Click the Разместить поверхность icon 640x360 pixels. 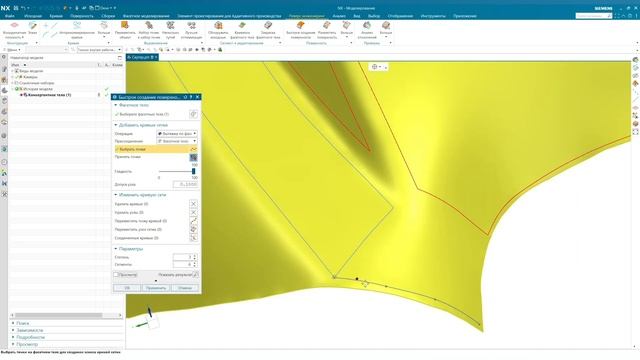[327, 25]
